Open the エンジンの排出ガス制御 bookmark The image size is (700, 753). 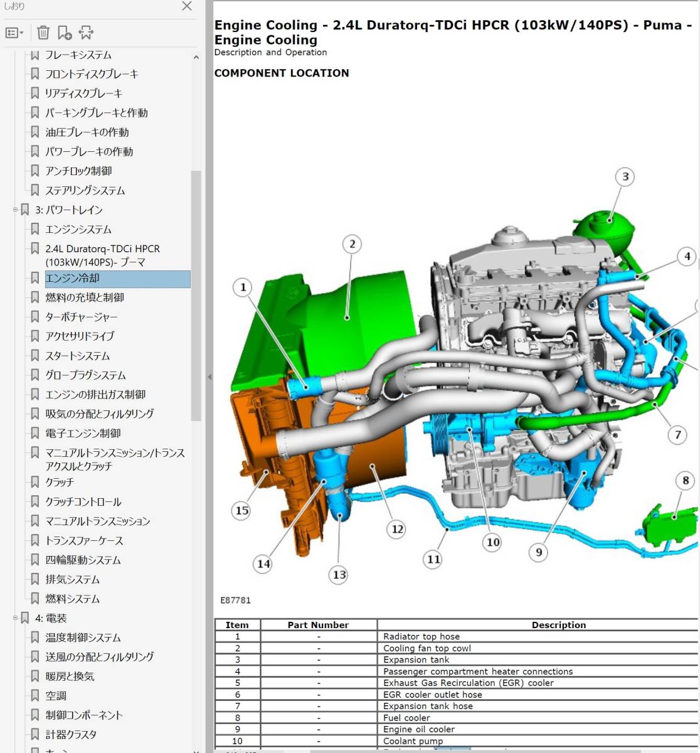point(95,395)
